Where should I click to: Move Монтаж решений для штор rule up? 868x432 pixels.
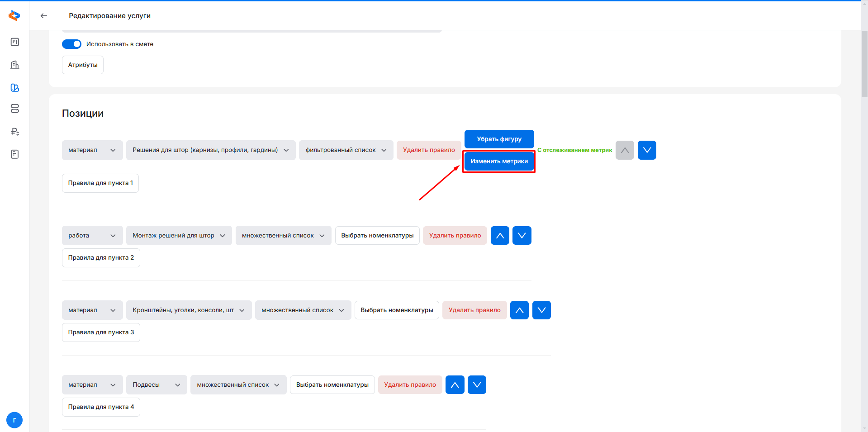point(500,236)
